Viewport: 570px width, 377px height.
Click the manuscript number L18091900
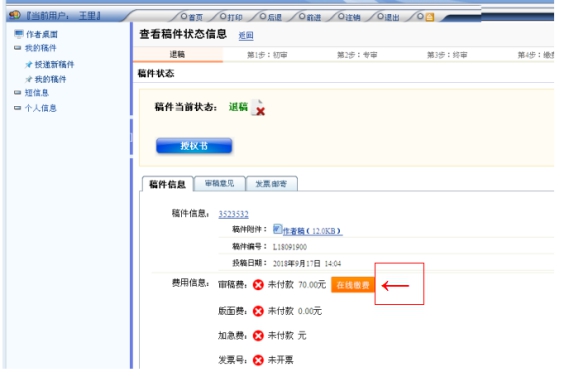290,247
